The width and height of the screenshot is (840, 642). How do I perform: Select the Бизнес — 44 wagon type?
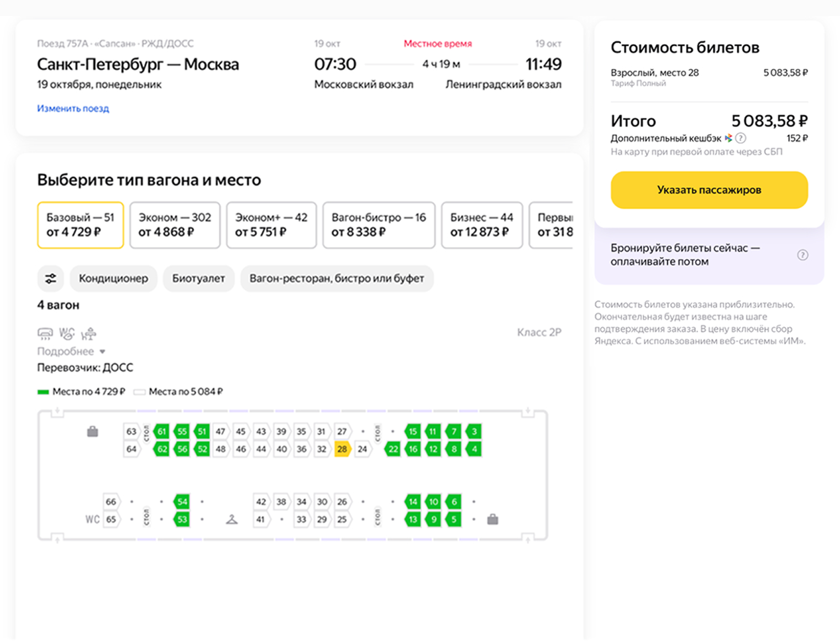coord(481,225)
